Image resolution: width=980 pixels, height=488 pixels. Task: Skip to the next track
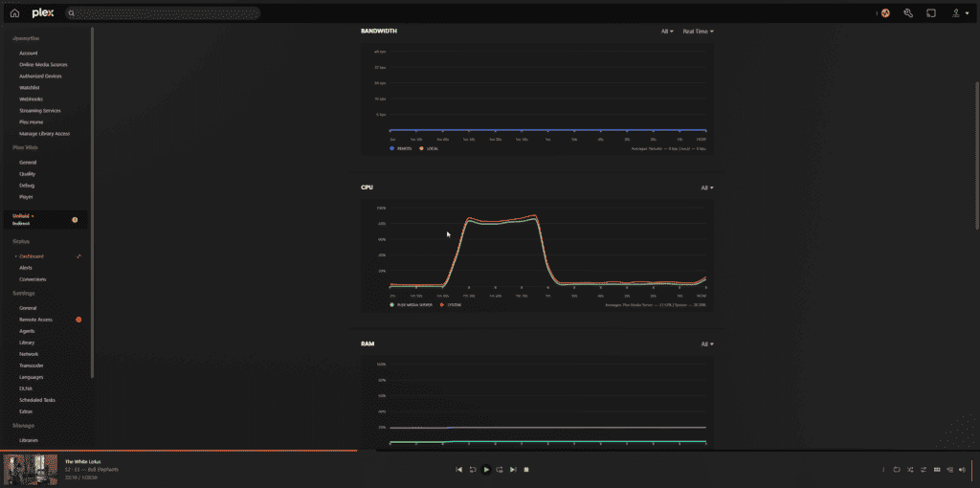(x=513, y=470)
